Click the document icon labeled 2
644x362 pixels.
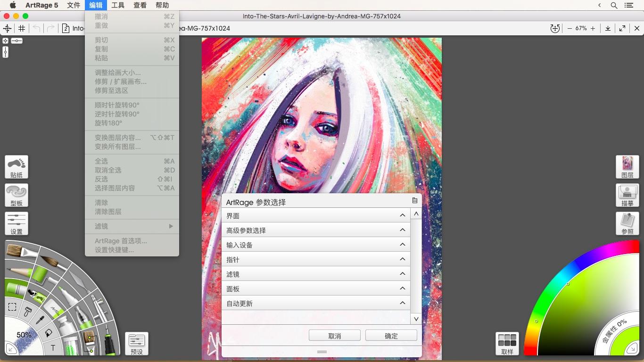tap(66, 28)
